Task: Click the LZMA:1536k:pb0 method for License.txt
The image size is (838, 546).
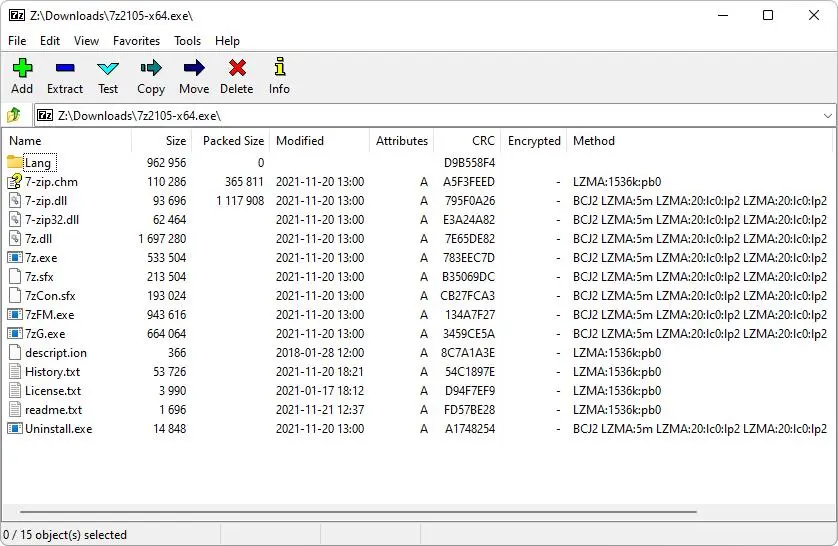Action: click(x=617, y=391)
